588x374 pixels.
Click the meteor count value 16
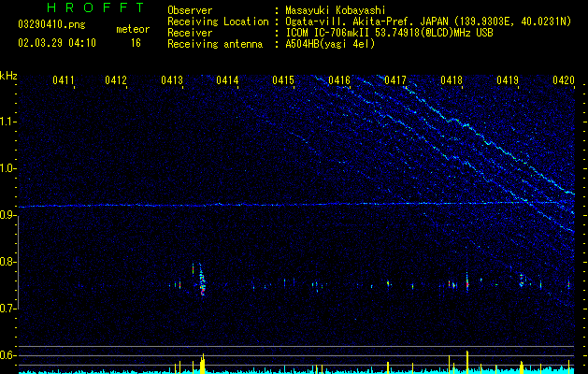point(136,43)
